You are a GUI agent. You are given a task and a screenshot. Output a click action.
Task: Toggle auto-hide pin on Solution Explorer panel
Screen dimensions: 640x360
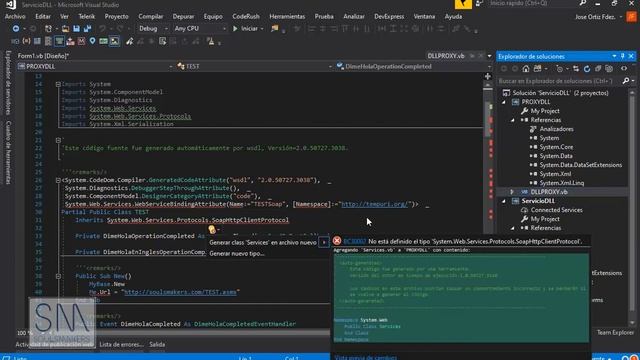623,56
